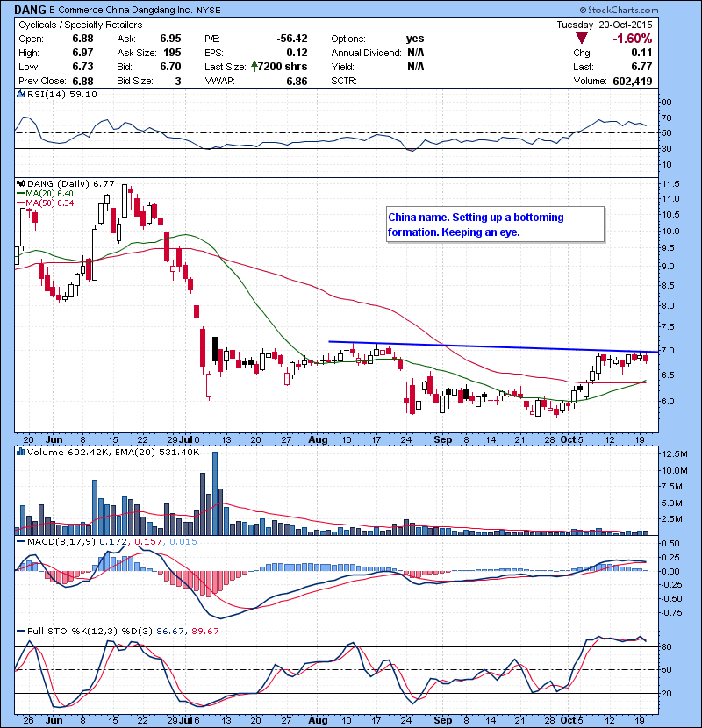Image resolution: width=702 pixels, height=728 pixels.
Task: Click the SCTR label
Action: pos(344,82)
